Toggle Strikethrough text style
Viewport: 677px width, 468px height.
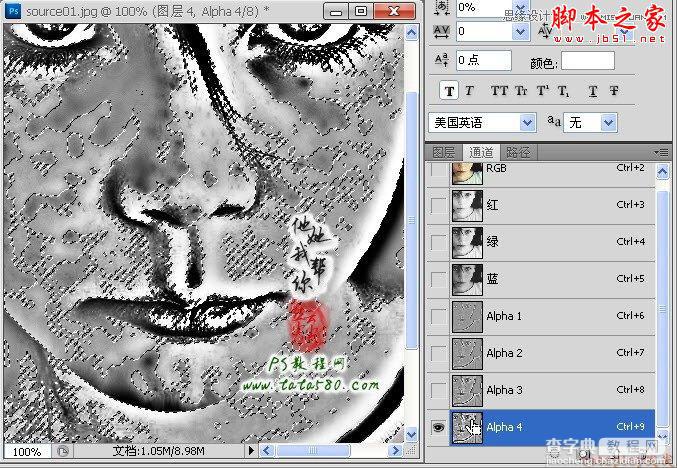[x=614, y=91]
